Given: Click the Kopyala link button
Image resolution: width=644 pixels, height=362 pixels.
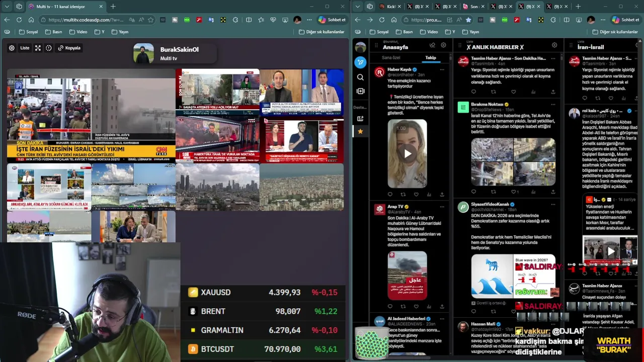Looking at the screenshot, I should tap(69, 48).
